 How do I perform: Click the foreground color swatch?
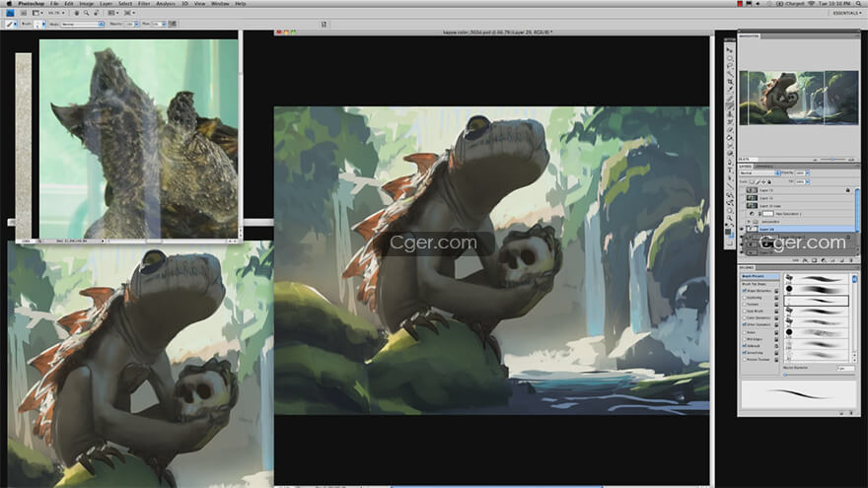coord(728,232)
